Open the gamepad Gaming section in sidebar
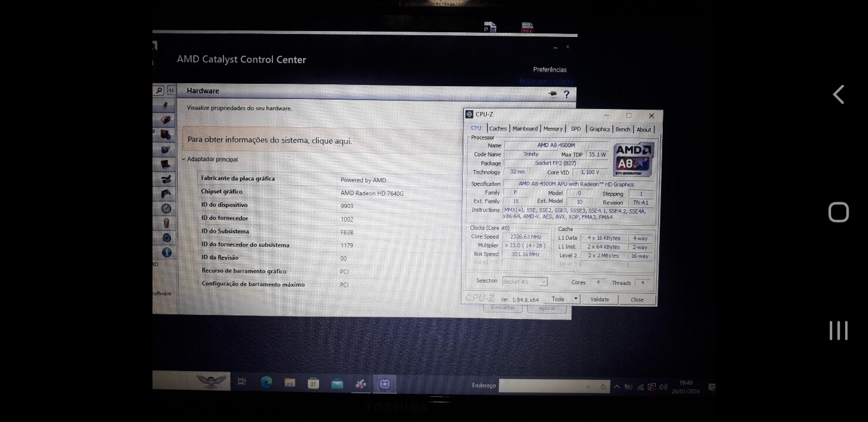This screenshot has height=422, width=868. (167, 193)
